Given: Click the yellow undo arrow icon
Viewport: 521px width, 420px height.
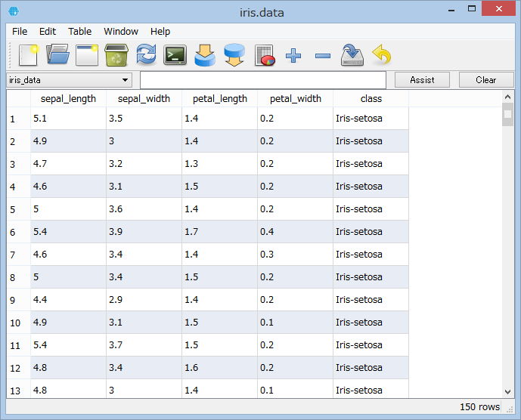Looking at the screenshot, I should click(381, 55).
